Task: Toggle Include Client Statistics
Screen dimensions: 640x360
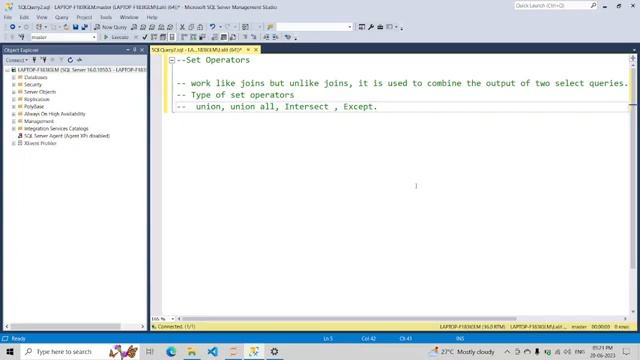Action: [202, 37]
